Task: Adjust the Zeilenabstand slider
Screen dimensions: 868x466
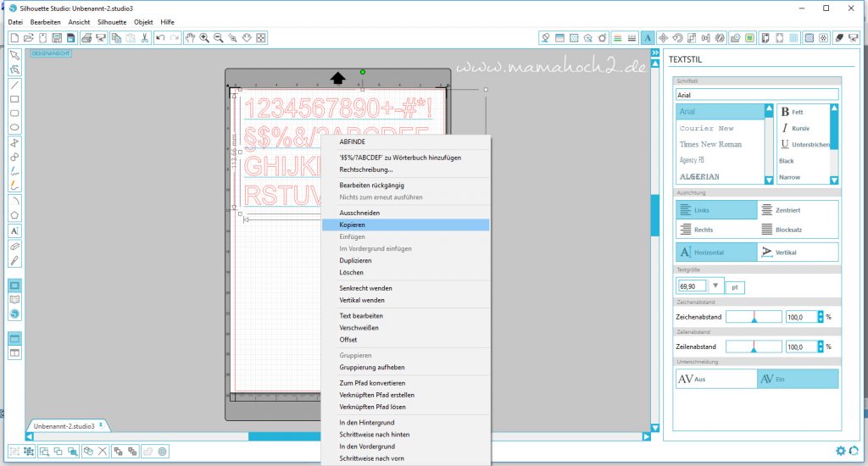Action: click(754, 347)
